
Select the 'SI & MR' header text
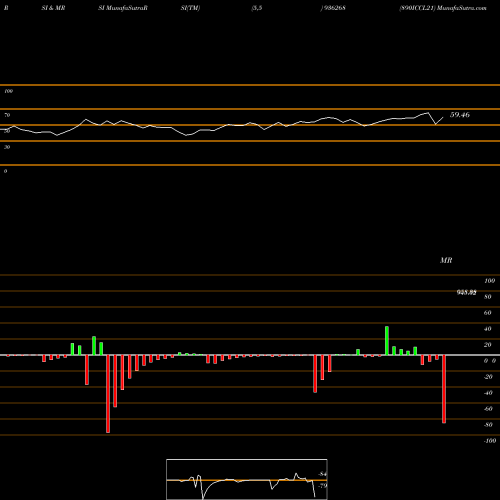(53, 8)
